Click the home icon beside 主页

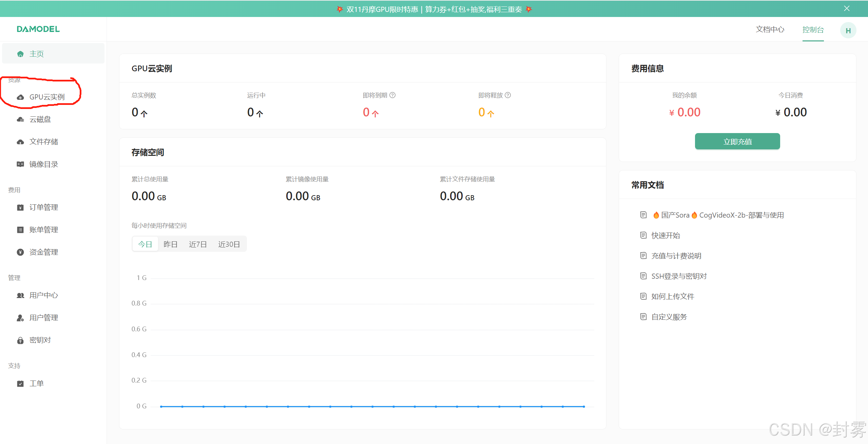(x=20, y=54)
